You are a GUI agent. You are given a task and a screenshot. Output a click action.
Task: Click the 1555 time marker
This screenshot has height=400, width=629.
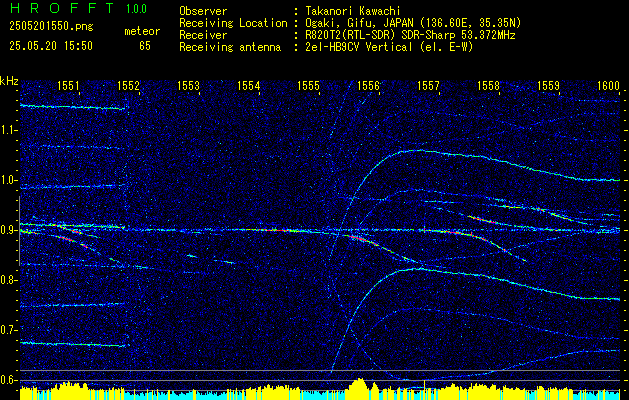(x=308, y=85)
